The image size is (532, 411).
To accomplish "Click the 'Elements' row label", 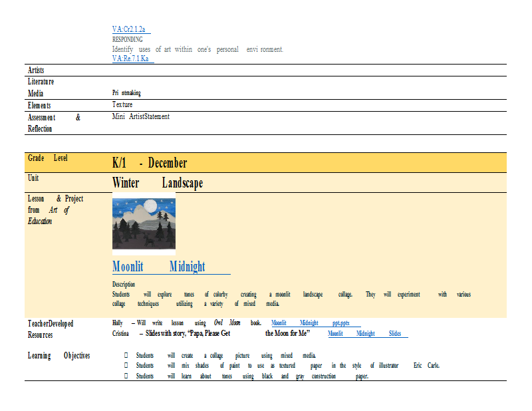I will pos(39,106).
